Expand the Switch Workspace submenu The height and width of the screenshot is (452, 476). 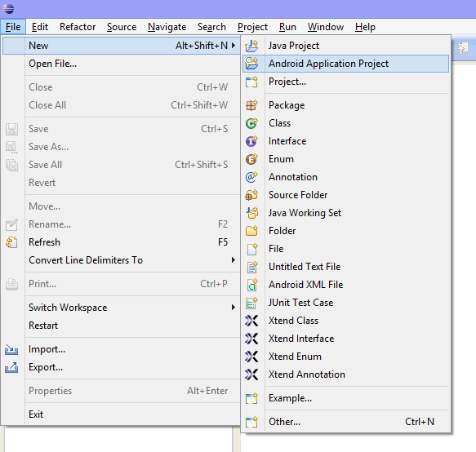[234, 308]
